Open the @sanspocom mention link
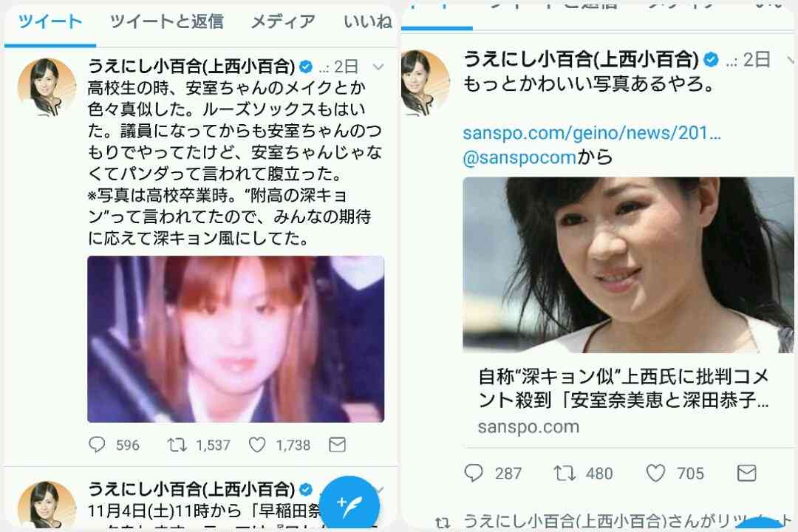 (519, 157)
